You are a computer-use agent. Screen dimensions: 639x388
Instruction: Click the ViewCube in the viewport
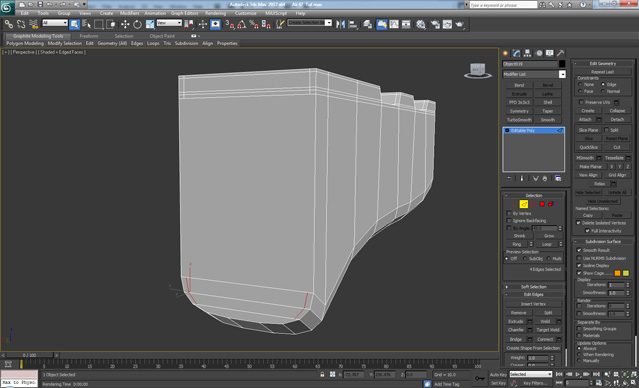click(478, 71)
